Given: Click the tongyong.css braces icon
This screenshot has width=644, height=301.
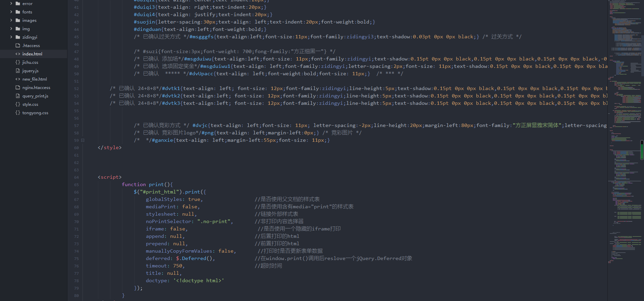Looking at the screenshot, I should [x=18, y=113].
